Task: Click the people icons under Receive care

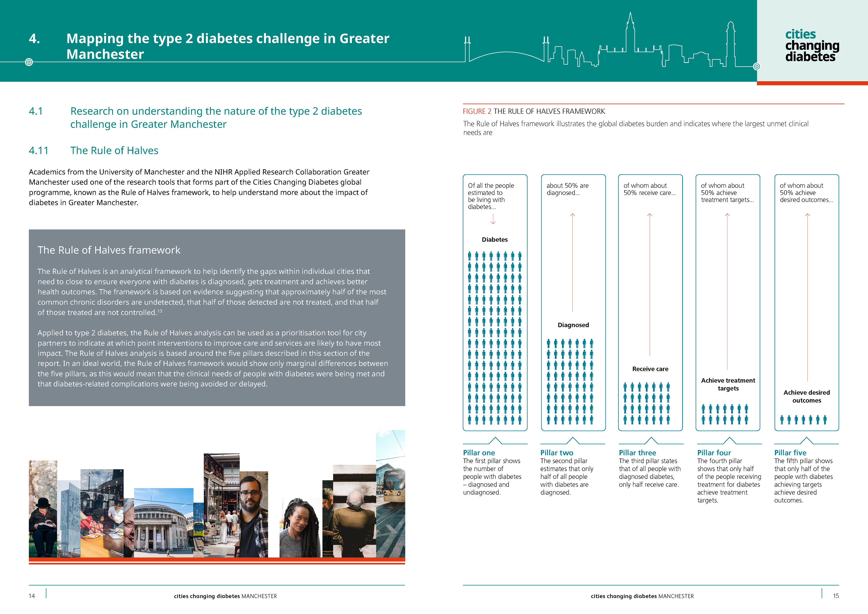Action: [x=646, y=403]
